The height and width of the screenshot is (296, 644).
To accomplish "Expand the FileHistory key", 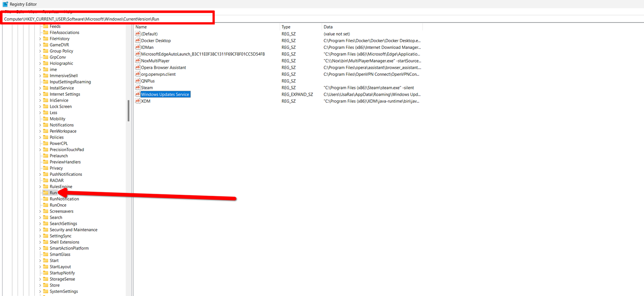I will (40, 39).
